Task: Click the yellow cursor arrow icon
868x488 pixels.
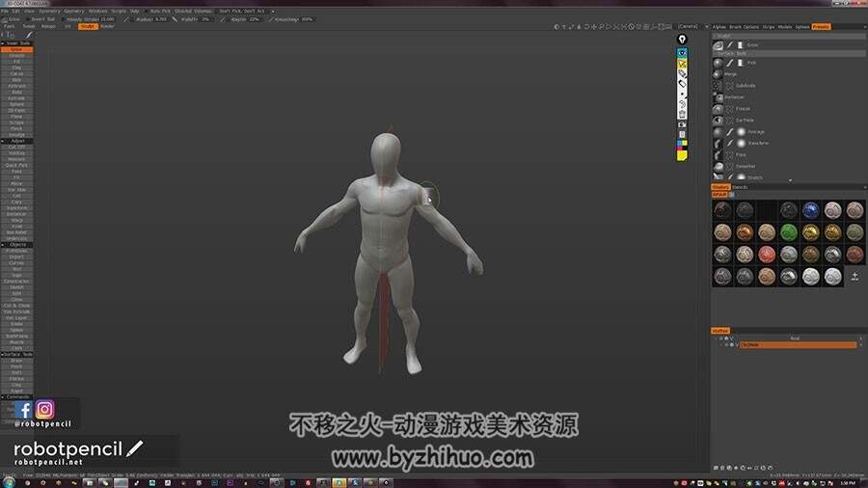Action: pyautogui.click(x=682, y=64)
